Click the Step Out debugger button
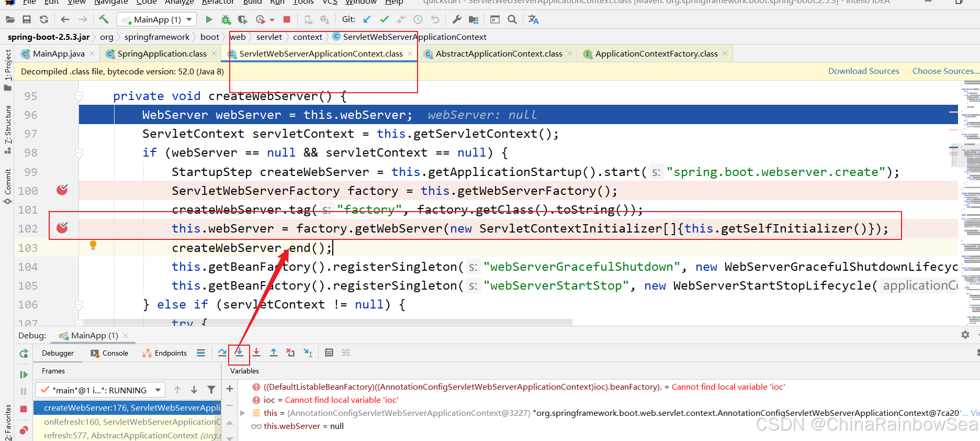The height and width of the screenshot is (441, 980). pyautogui.click(x=273, y=352)
